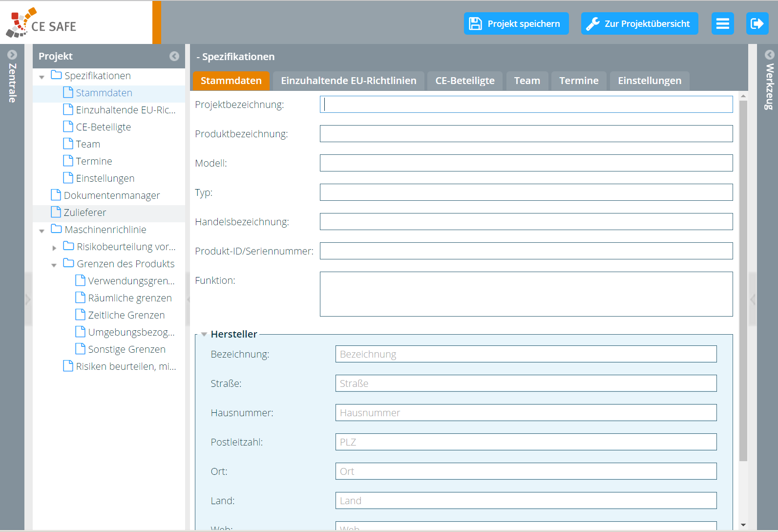This screenshot has height=532, width=778.
Task: Select Einstellungen in the project tree
Action: (x=105, y=178)
